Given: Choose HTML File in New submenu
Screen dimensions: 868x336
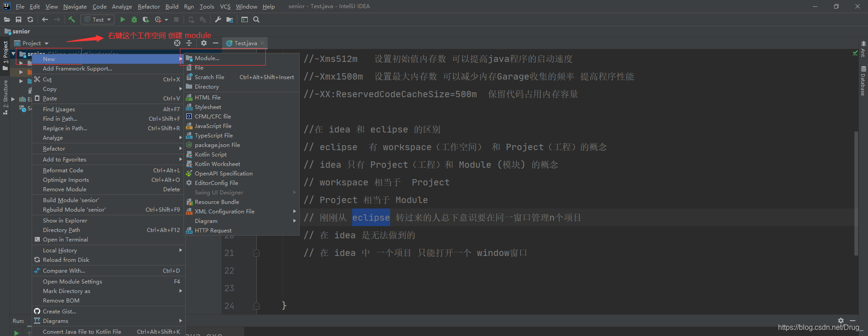Looking at the screenshot, I should point(241,98).
